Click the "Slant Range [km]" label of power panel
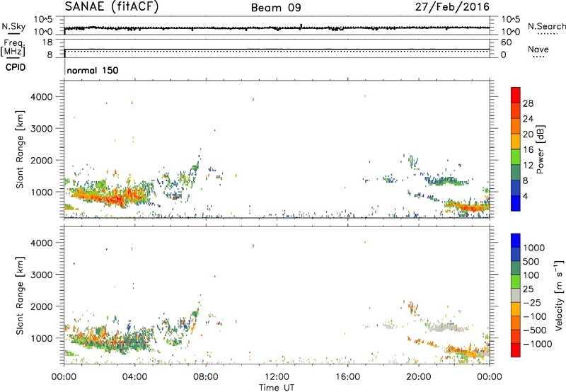This screenshot has height=392, width=566. 20,149
